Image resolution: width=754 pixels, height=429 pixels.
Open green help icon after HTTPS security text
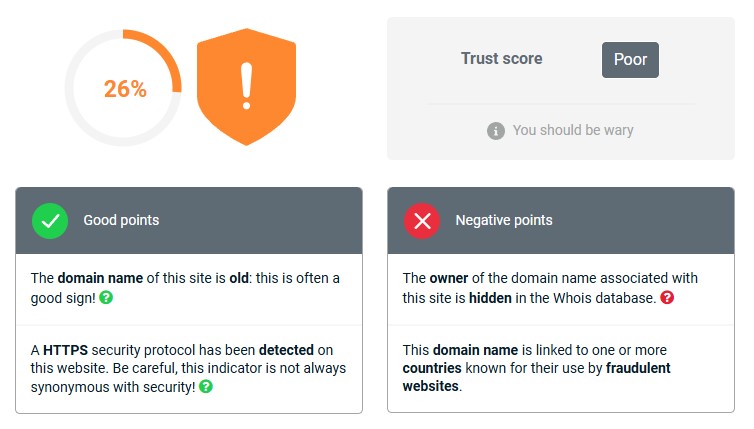tap(206, 387)
